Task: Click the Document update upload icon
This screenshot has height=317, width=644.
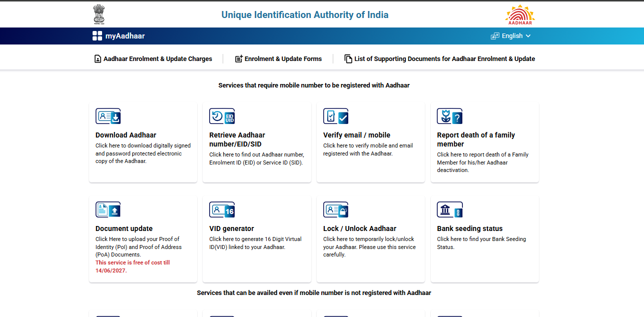Action: click(x=108, y=209)
